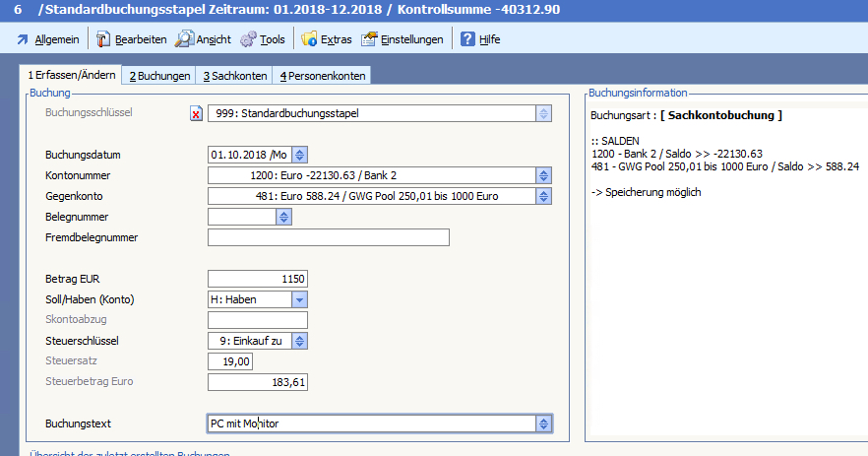Expand the Gegenkonto dropdown list
Viewport: 868px width, 456px height.
[542, 196]
